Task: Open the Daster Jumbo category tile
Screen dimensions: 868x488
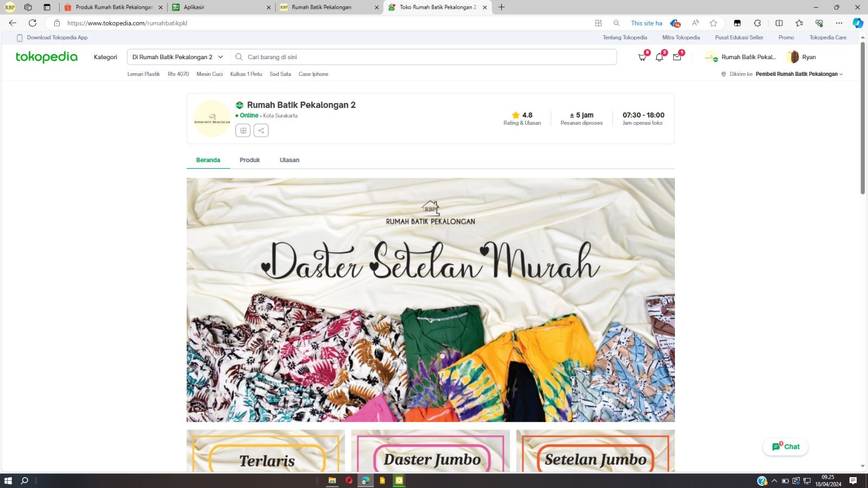Action: click(x=431, y=451)
